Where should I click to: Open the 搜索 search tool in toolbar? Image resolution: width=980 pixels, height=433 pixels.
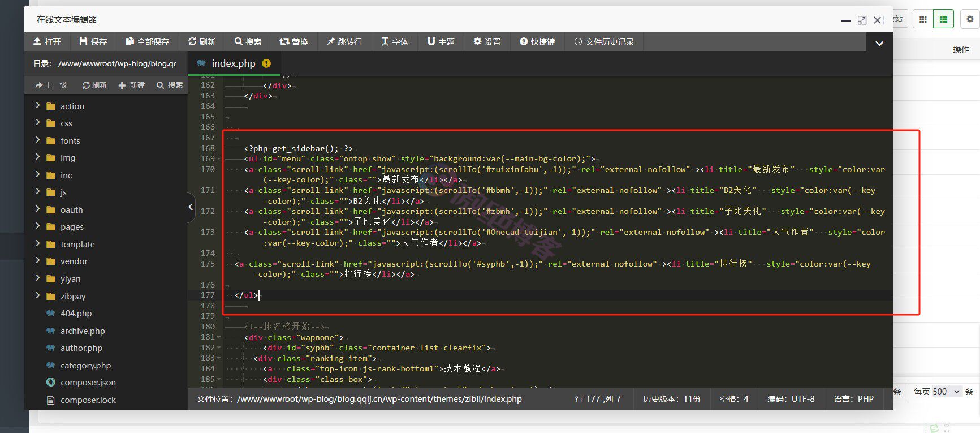point(248,42)
